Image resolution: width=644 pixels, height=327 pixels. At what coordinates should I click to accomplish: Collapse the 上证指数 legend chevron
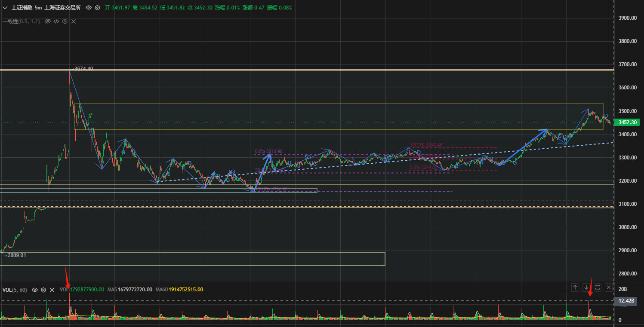[5, 8]
